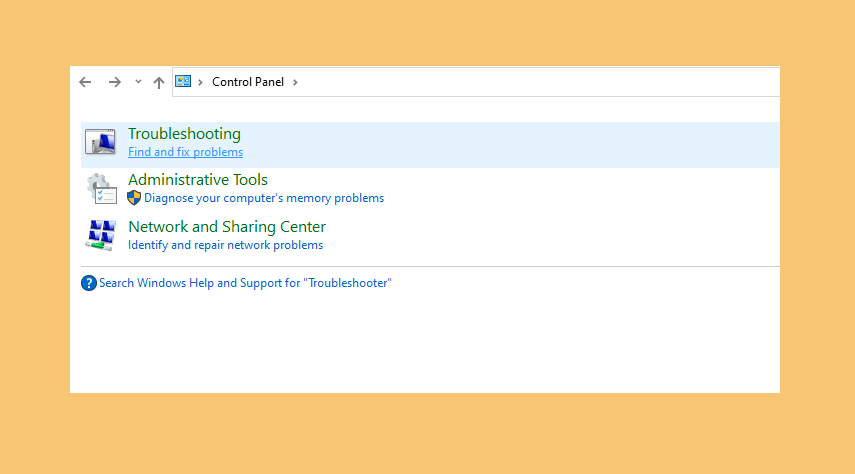Select the Control Panel breadcrumb
This screenshot has height=474, width=855.
point(248,82)
